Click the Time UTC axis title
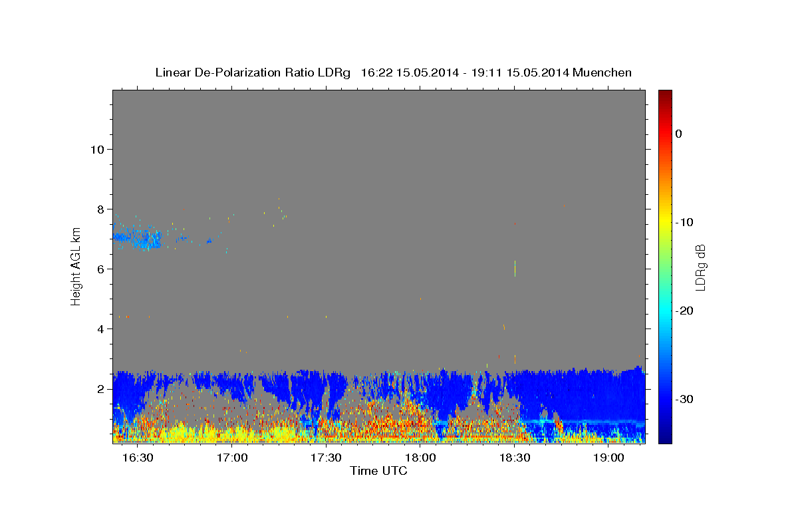This screenshot has width=798, height=532. coord(378,471)
